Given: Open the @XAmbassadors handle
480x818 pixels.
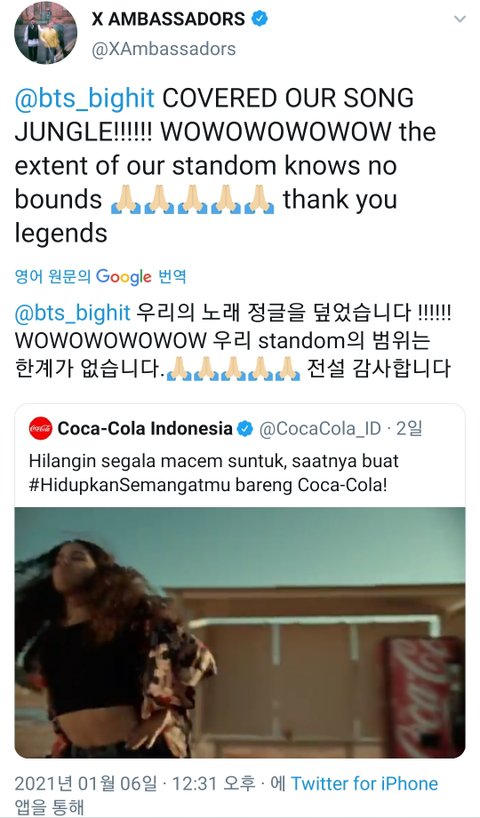Looking at the screenshot, I should (164, 49).
